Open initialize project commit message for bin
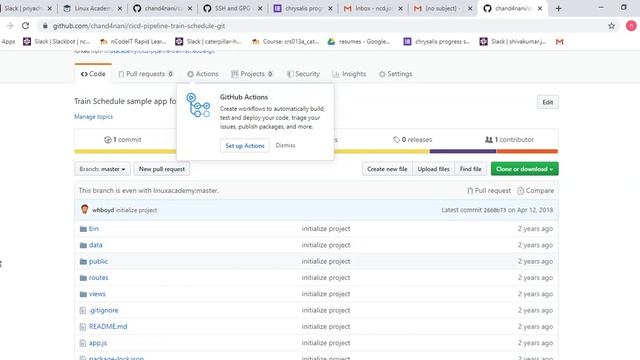This screenshot has width=640, height=360. pyautogui.click(x=326, y=229)
